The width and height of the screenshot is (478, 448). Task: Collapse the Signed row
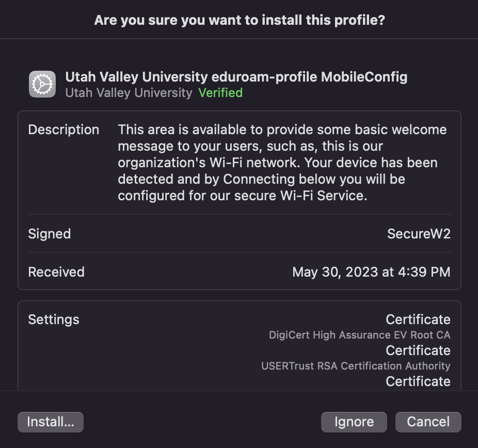point(50,234)
